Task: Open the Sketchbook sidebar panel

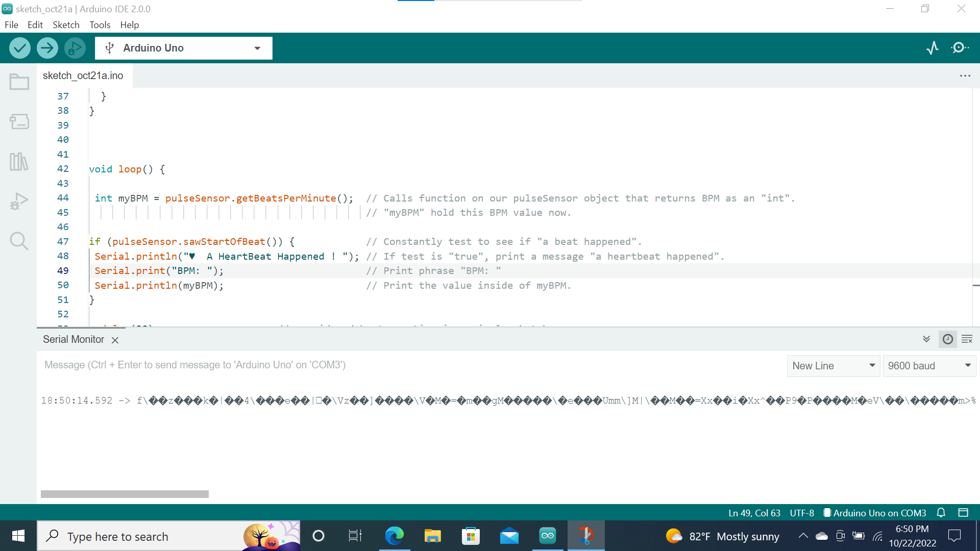Action: [x=19, y=82]
